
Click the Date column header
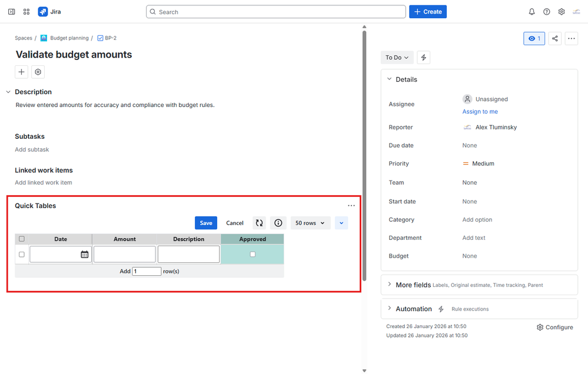[x=61, y=239]
